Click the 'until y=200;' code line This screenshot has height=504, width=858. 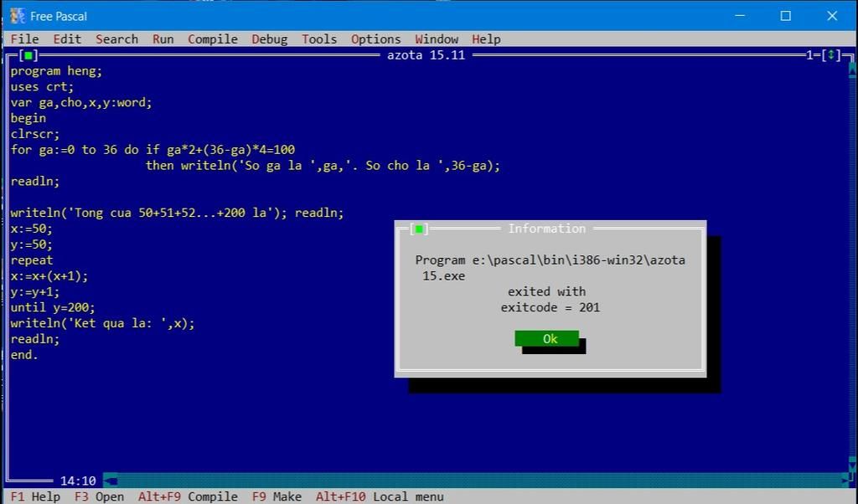[x=53, y=308]
